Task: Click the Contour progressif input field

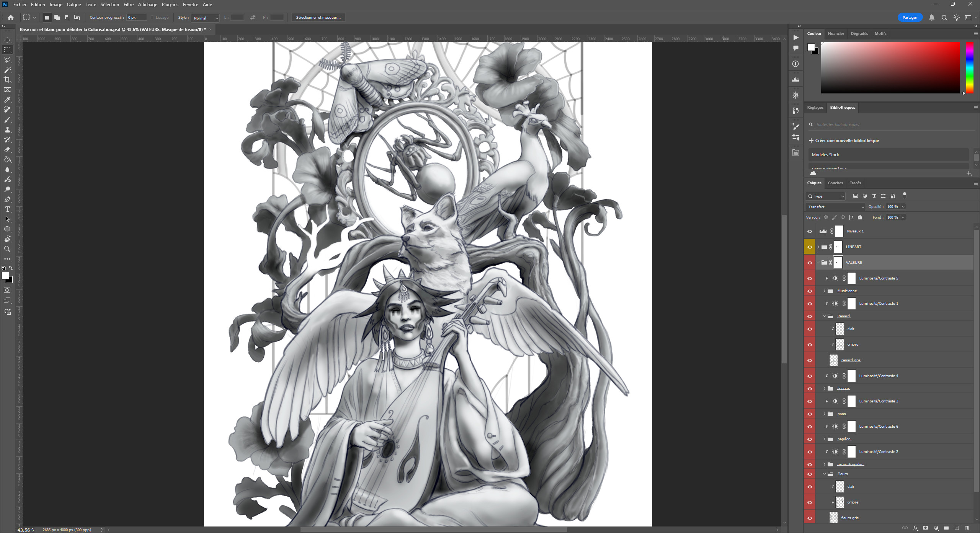Action: point(136,18)
